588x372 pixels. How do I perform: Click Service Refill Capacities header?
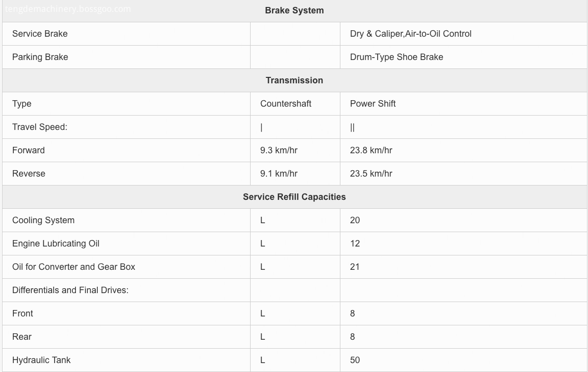tap(294, 197)
